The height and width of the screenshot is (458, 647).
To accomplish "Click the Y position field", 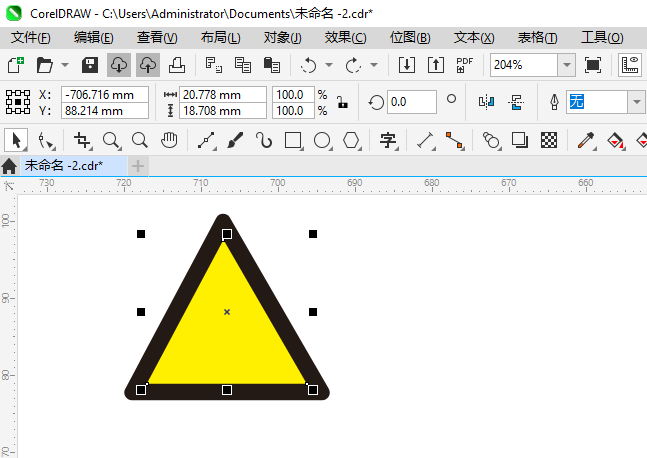I will pos(105,111).
